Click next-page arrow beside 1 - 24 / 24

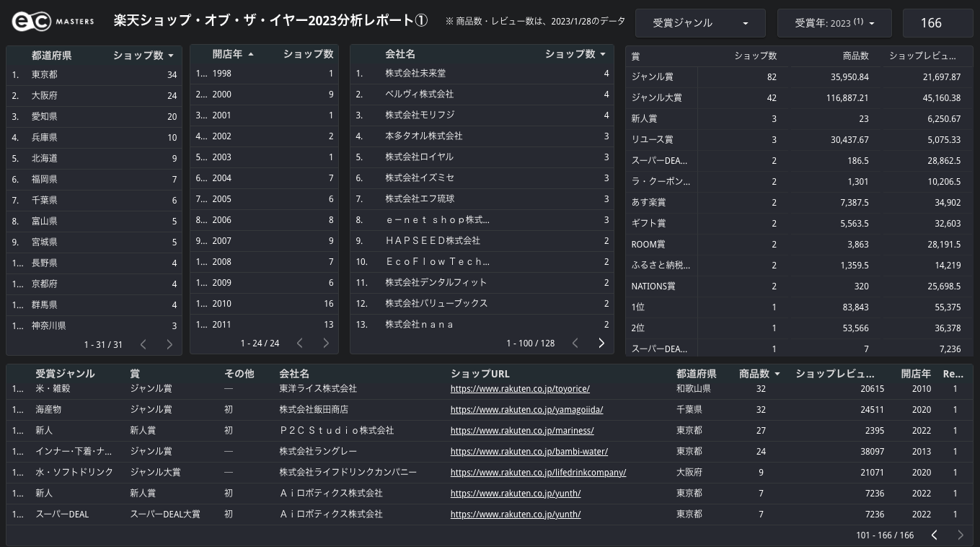coord(326,343)
